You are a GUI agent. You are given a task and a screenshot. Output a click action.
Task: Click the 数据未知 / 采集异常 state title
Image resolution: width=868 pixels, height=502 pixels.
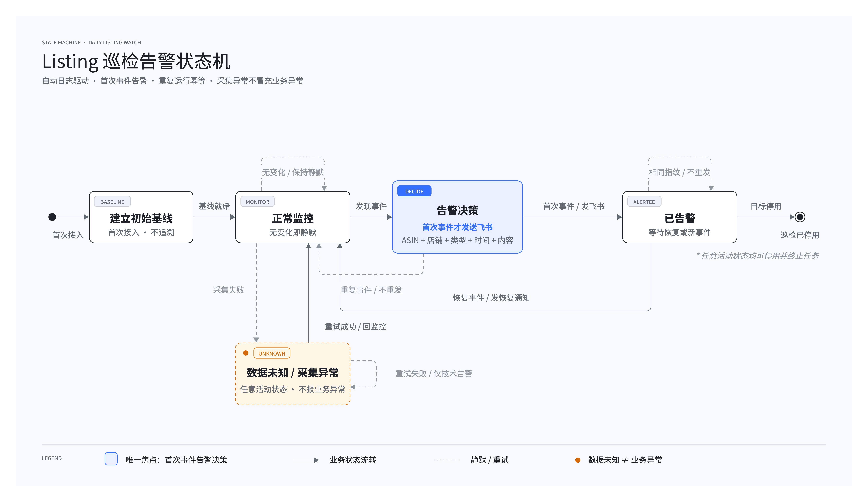pyautogui.click(x=292, y=372)
